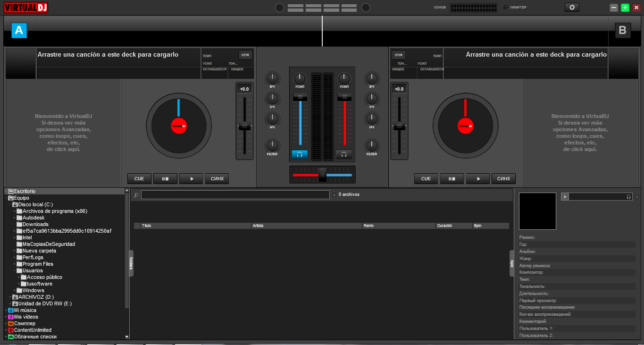Sort by Remix column header
The height and width of the screenshot is (345, 644).
[x=399, y=226]
